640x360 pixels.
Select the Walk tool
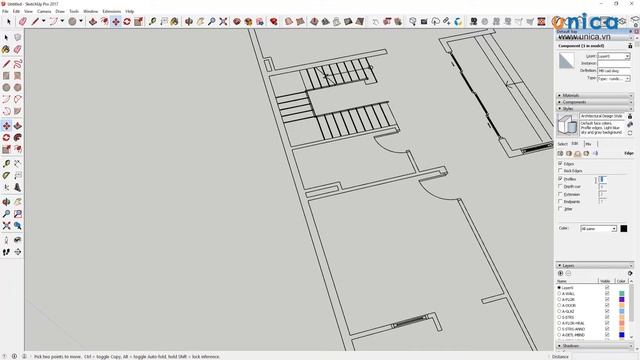pyautogui.click(x=6, y=252)
